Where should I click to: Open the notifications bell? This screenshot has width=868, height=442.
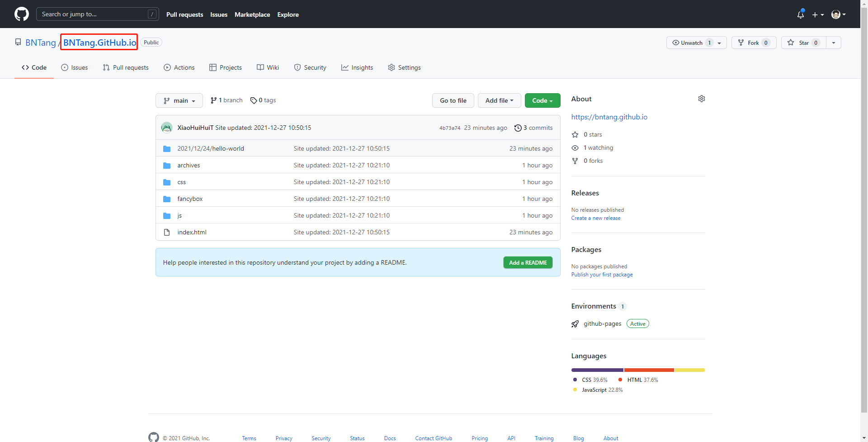coord(801,14)
